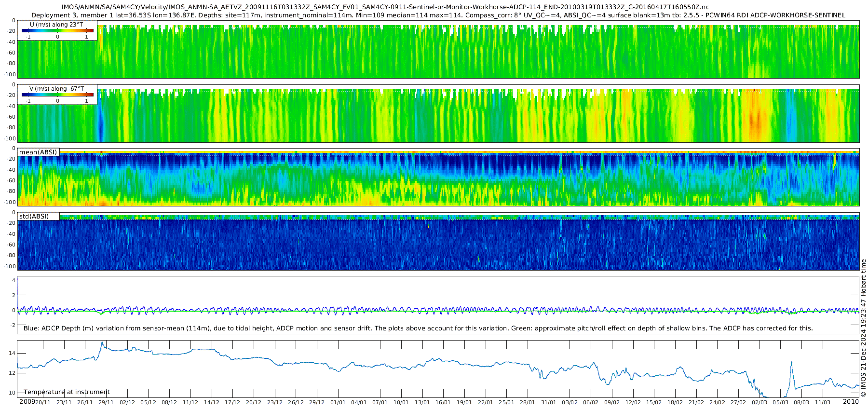Click the sharp temperature spike in early March
The image size is (868, 410).
pos(791,363)
